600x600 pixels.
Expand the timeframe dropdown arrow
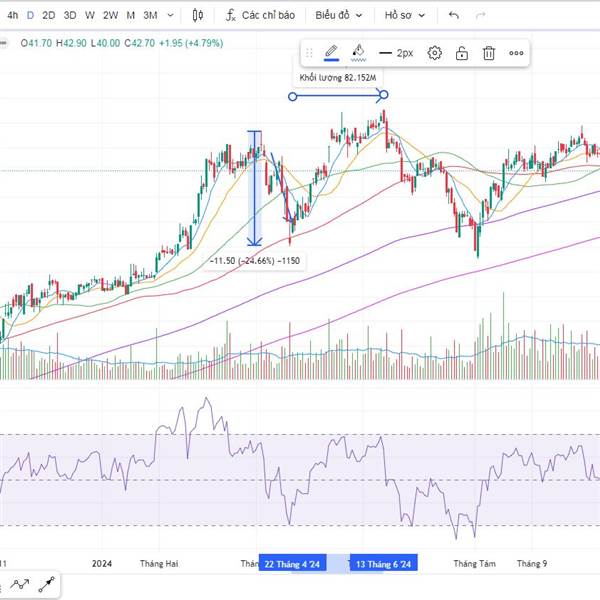point(171,16)
